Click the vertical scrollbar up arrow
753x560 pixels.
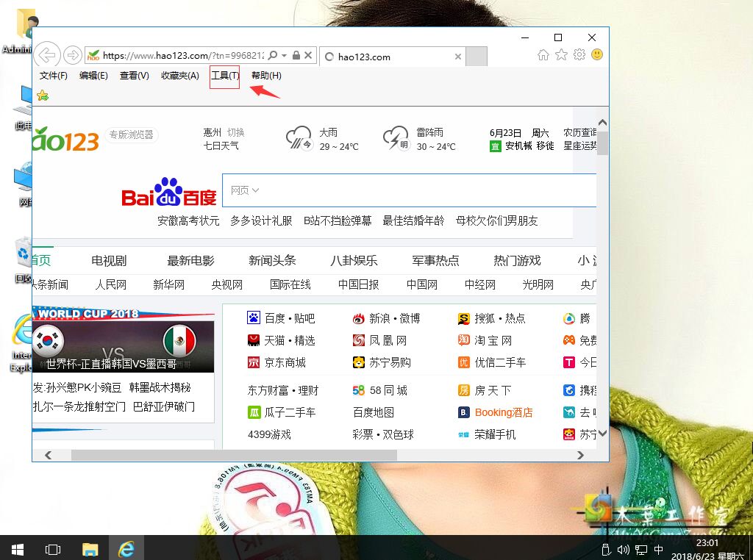tap(603, 123)
